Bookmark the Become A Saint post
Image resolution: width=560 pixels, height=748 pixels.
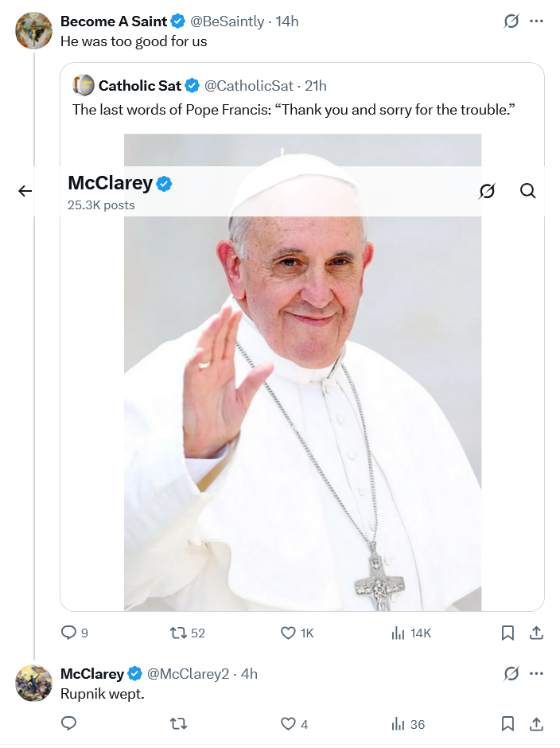click(507, 633)
